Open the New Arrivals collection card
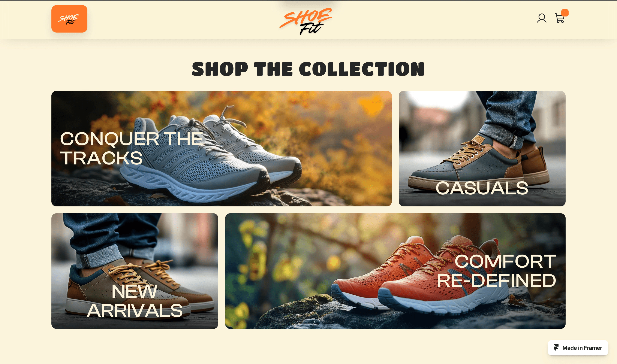 pyautogui.click(x=135, y=271)
